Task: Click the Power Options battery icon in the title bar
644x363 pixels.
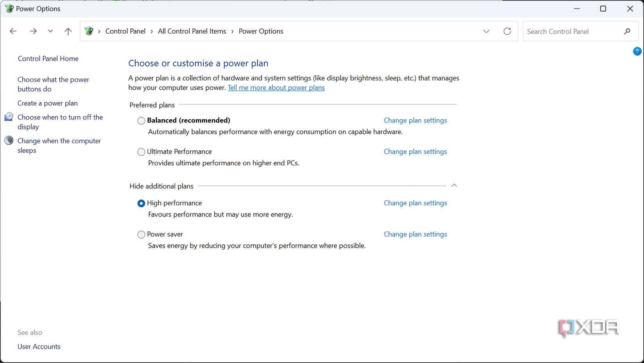Action: point(9,8)
